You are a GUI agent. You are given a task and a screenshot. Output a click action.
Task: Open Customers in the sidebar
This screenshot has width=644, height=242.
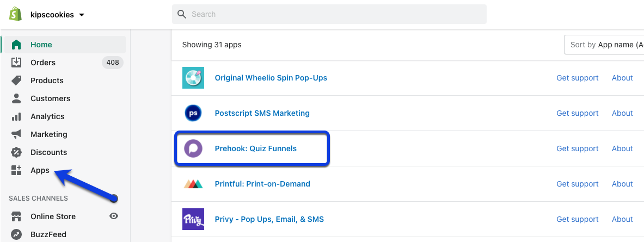[50, 98]
